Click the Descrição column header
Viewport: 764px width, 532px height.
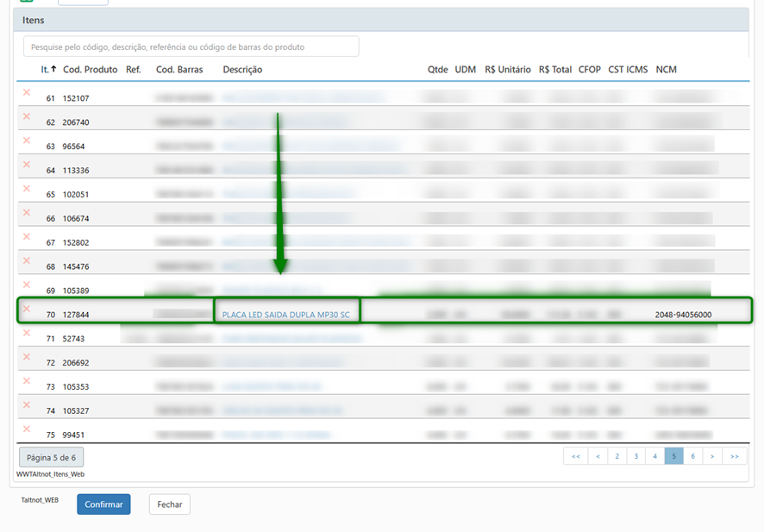coord(242,69)
